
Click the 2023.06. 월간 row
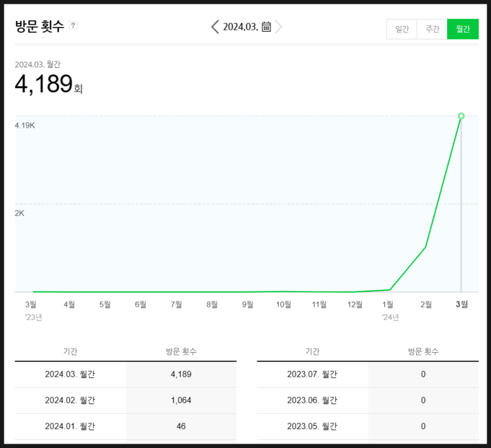pos(368,400)
